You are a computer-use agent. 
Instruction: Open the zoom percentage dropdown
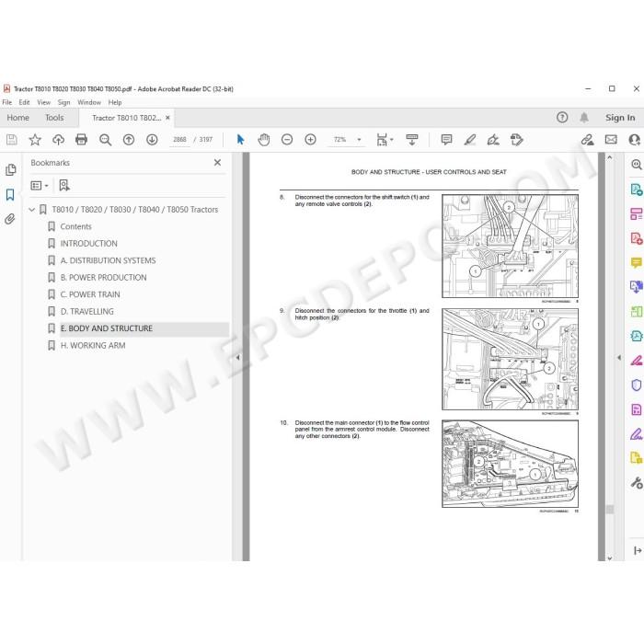click(359, 140)
